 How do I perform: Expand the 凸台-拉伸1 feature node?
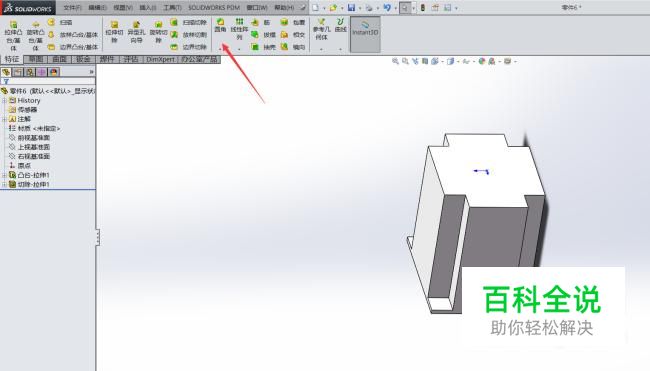coord(5,175)
